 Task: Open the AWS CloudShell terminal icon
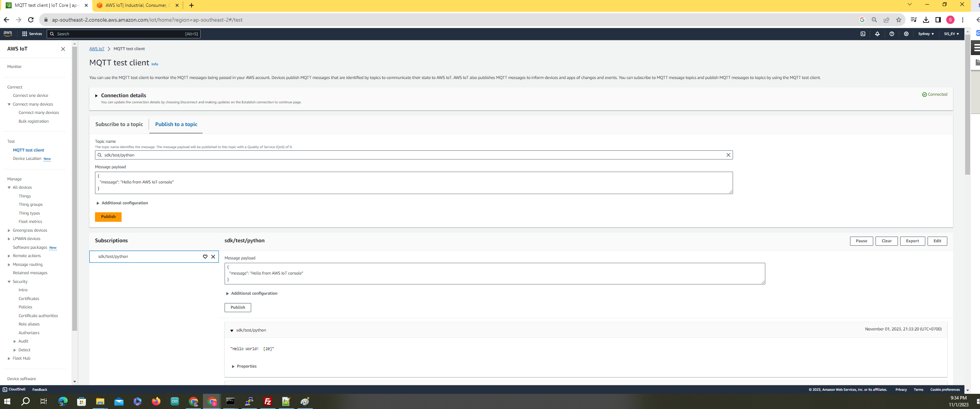coord(863,34)
